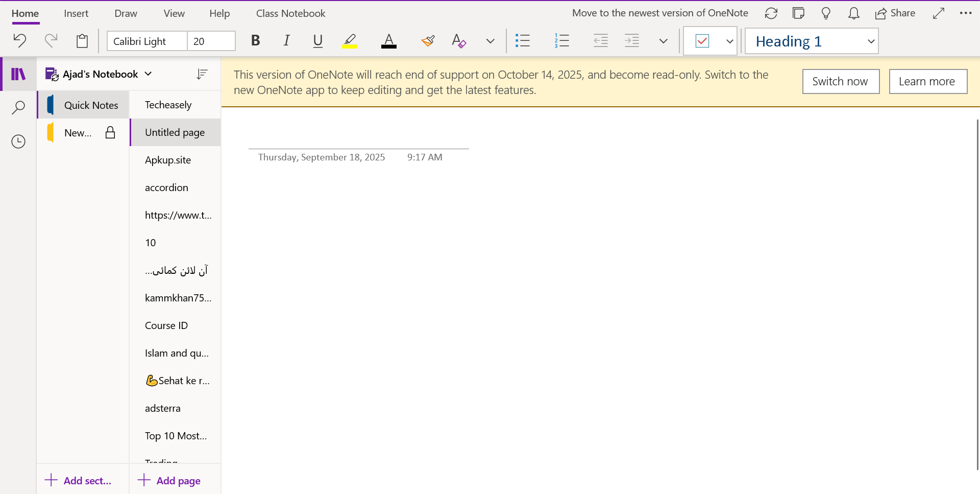Screen dimensions: 980x494
Task: Click the sort pages icon
Action: coord(202,75)
